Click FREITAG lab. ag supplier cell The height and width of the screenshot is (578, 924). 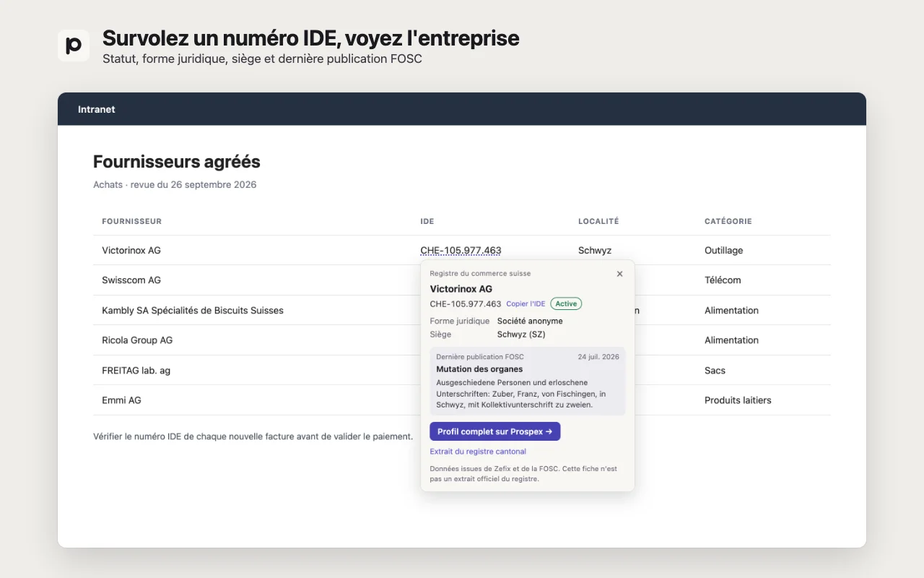coord(136,371)
